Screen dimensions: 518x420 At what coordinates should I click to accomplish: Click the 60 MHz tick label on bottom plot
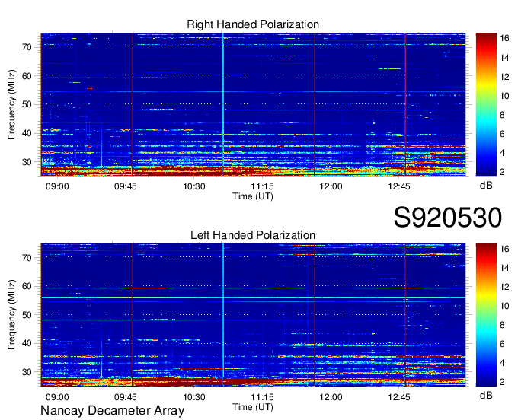point(27,286)
